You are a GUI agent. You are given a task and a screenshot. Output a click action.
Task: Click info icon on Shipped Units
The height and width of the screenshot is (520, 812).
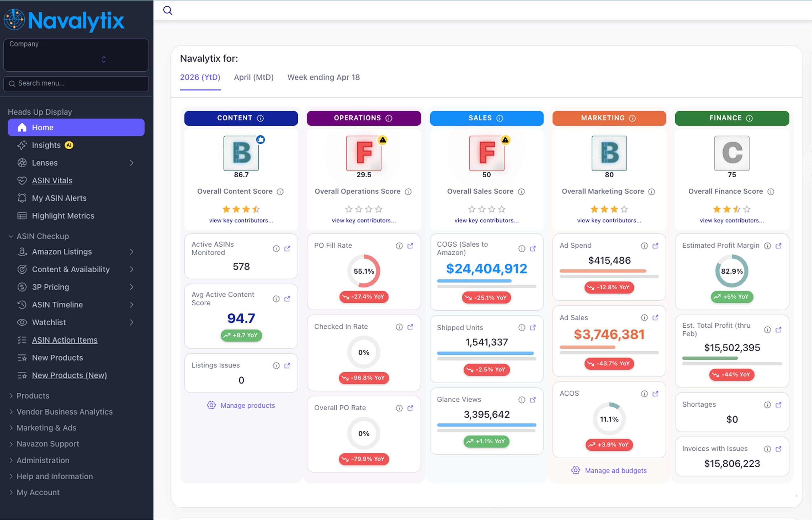click(x=522, y=328)
